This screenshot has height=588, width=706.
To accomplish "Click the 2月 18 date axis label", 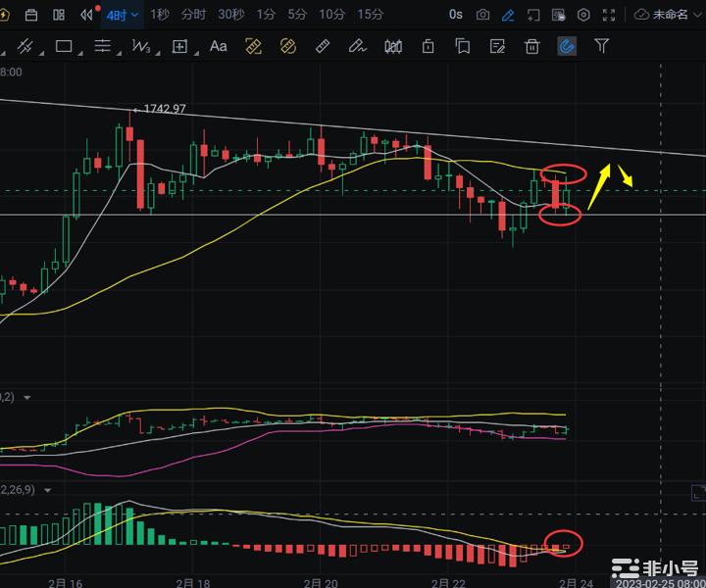I will click(x=193, y=583).
